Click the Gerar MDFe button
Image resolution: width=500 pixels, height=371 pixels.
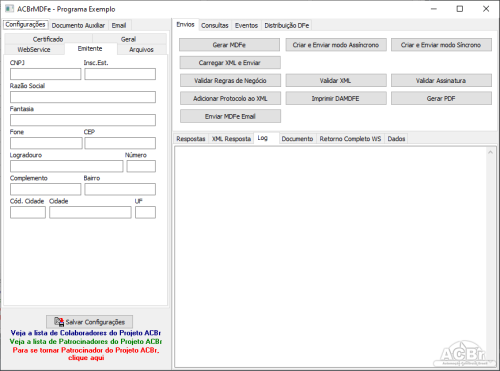pos(229,45)
